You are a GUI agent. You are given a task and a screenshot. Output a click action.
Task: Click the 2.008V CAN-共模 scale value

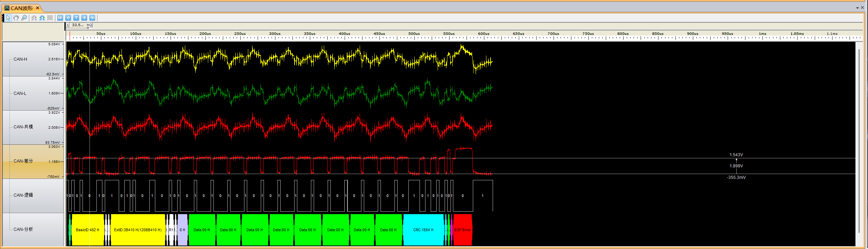point(54,128)
